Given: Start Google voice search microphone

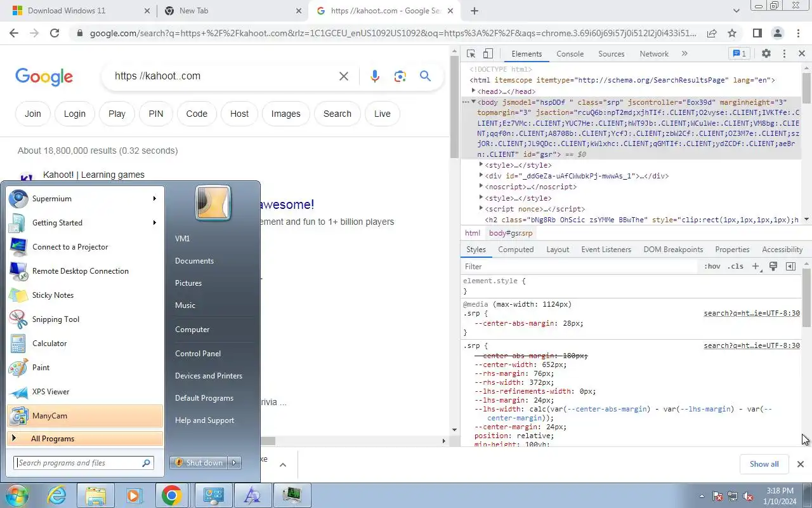Looking at the screenshot, I should [x=375, y=76].
